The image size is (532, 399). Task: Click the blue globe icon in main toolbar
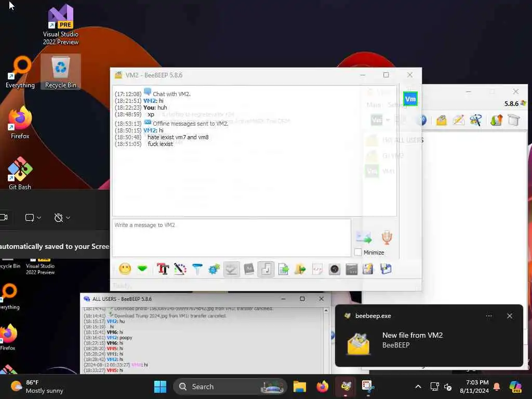422,120
